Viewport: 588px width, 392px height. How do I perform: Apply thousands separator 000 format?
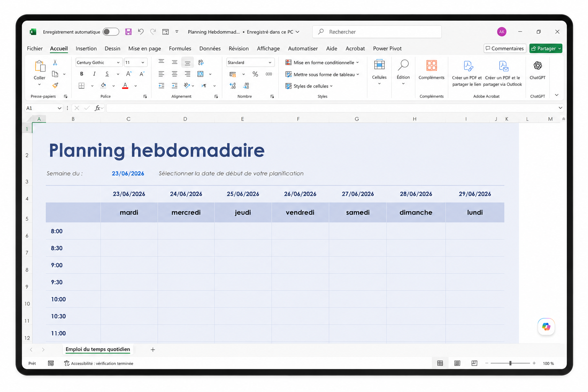(x=269, y=74)
